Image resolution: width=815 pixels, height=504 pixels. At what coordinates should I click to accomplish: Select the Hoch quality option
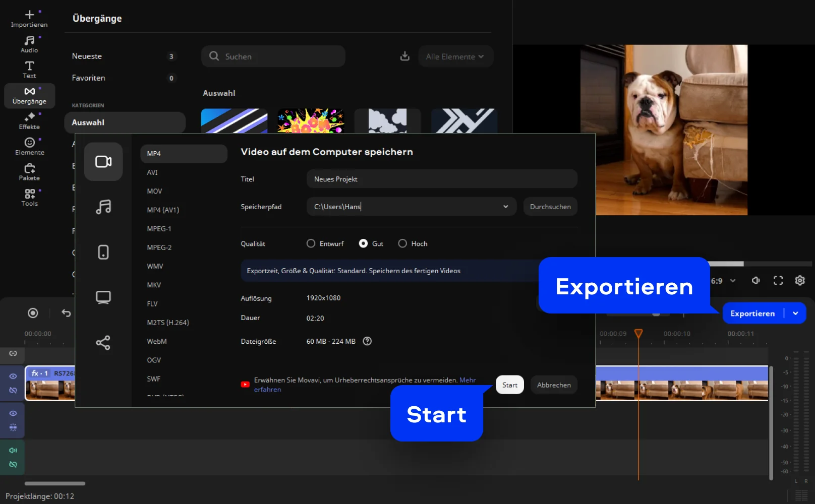402,243
